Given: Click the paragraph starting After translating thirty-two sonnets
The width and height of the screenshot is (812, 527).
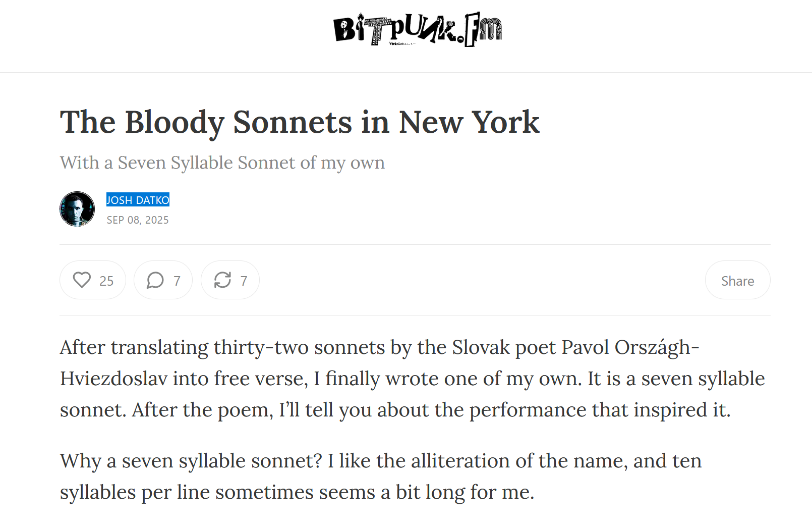Looking at the screenshot, I should (x=413, y=379).
